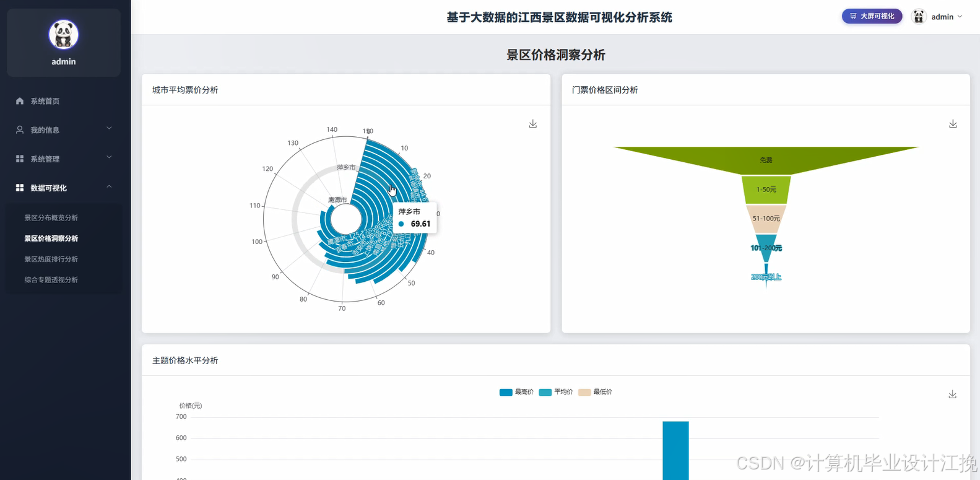The width and height of the screenshot is (980, 480).
Task: Click the sidebar panda avatar
Action: 64,34
